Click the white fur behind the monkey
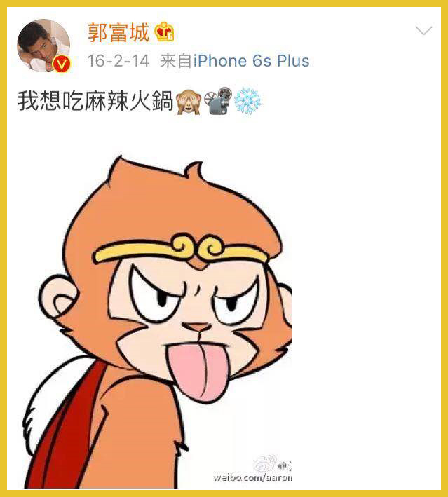The image size is (448, 497). tap(49, 401)
